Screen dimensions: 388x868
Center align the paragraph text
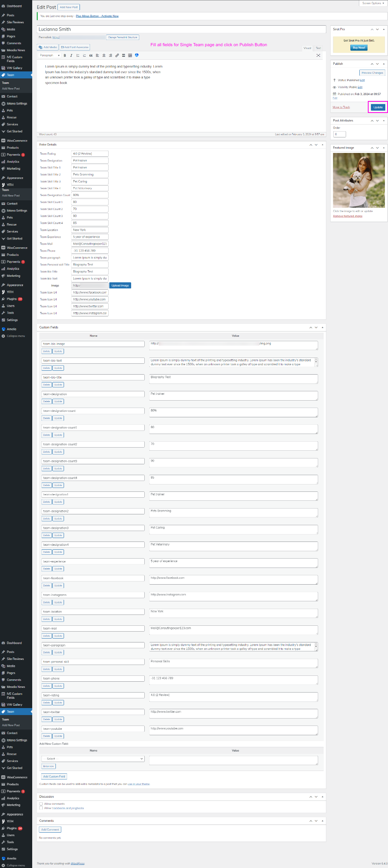click(104, 56)
